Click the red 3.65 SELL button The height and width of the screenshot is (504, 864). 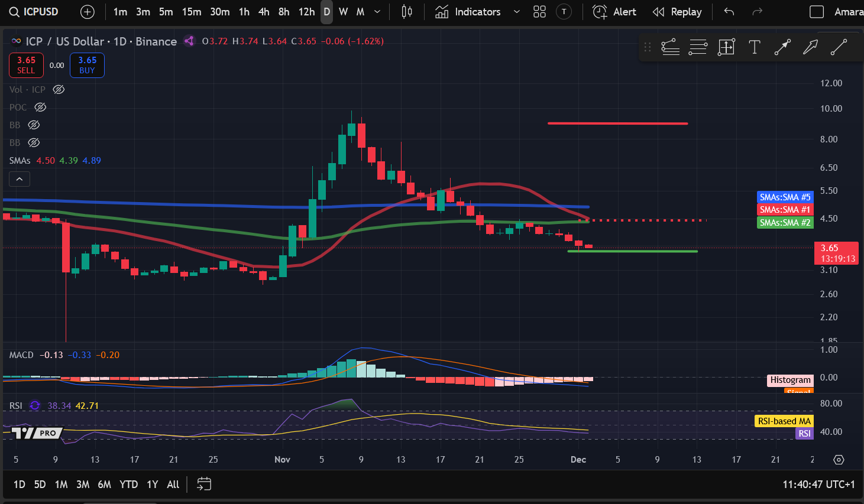26,65
